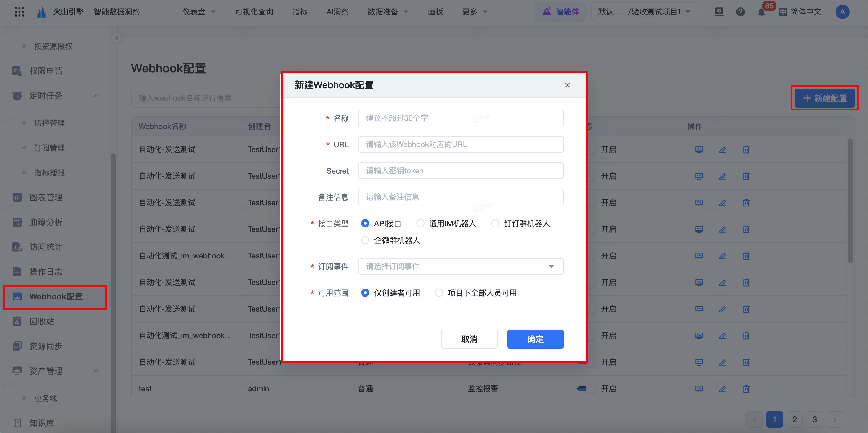Click the notification bell icon
Screen dimensions: 868x433
point(761,12)
